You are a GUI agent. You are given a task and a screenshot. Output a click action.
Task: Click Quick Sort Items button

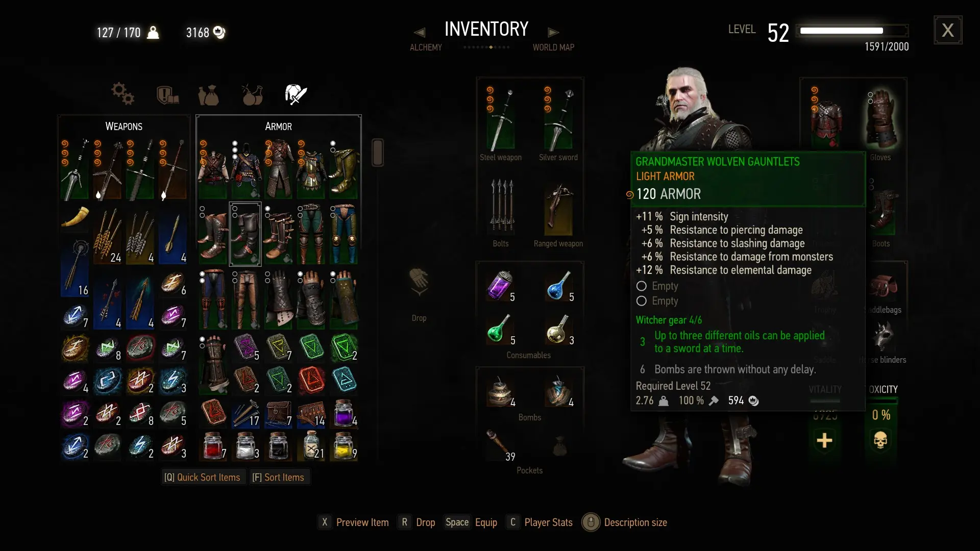[202, 478]
